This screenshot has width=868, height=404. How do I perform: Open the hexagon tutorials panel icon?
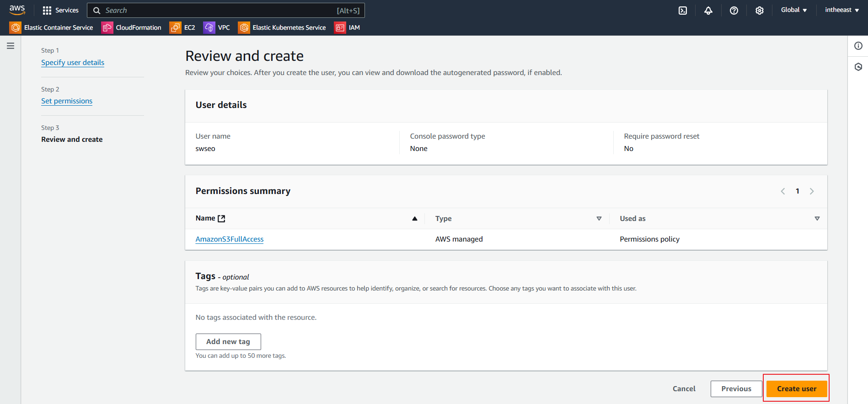tap(858, 67)
